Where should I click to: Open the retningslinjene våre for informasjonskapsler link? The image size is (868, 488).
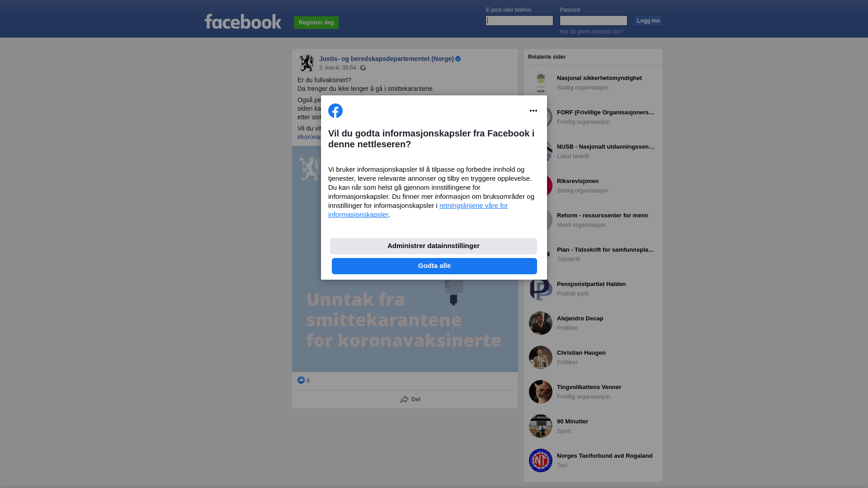click(x=418, y=210)
